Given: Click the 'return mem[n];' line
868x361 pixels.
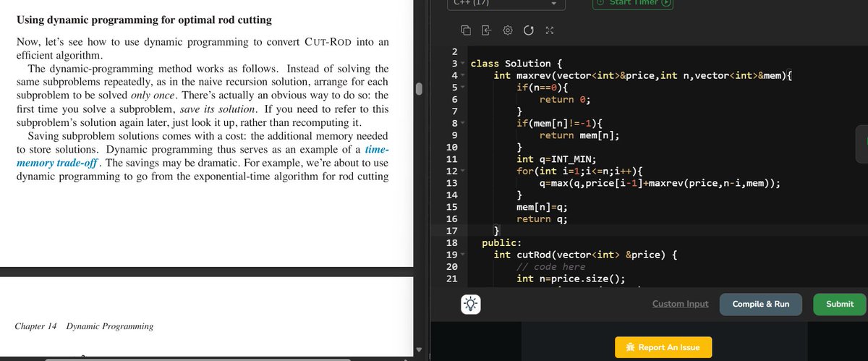Looking at the screenshot, I should click(x=580, y=135).
